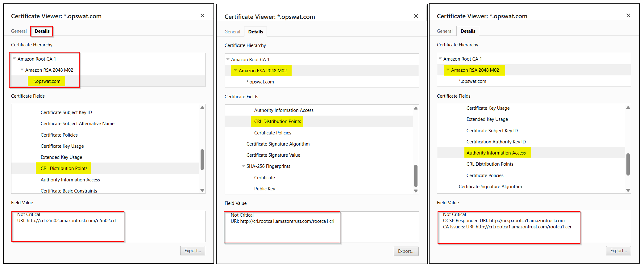The height and width of the screenshot is (267, 644).
Task: Click scrollbar thumb in middle fields list
Action: click(x=416, y=176)
